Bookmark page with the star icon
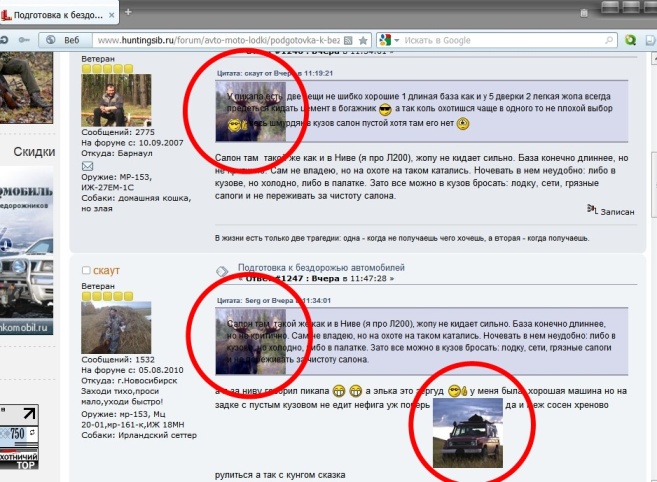657x482 pixels. click(x=364, y=40)
